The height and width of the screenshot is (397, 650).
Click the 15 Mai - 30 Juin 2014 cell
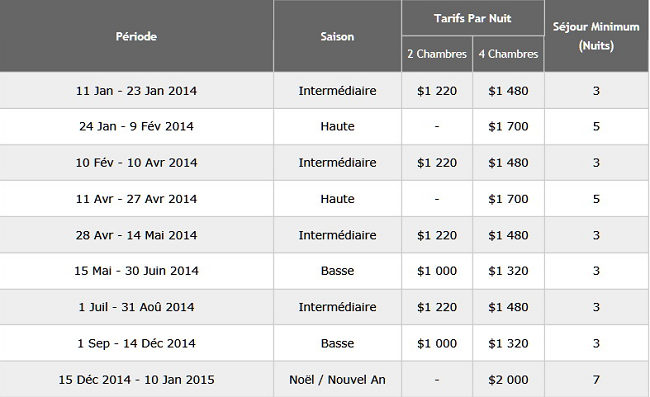(x=136, y=271)
